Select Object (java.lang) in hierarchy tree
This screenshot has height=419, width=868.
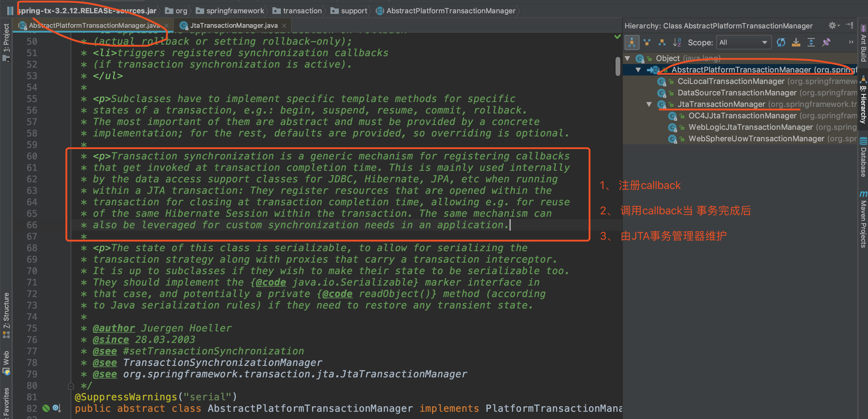tap(688, 58)
